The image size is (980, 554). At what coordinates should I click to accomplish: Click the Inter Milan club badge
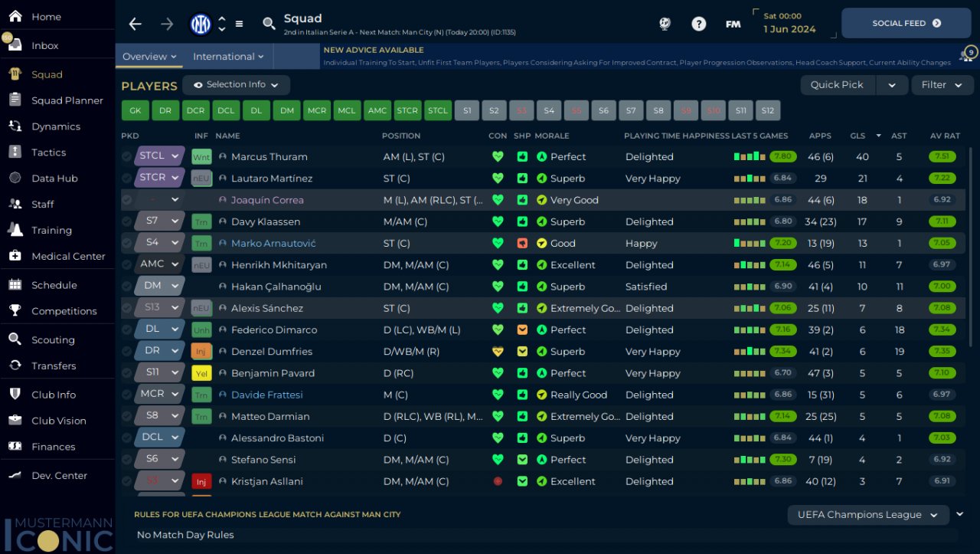point(201,24)
